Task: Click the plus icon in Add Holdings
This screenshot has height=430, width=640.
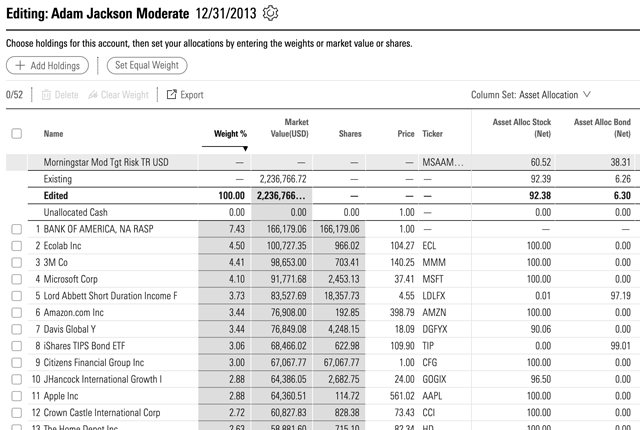Action: point(20,66)
